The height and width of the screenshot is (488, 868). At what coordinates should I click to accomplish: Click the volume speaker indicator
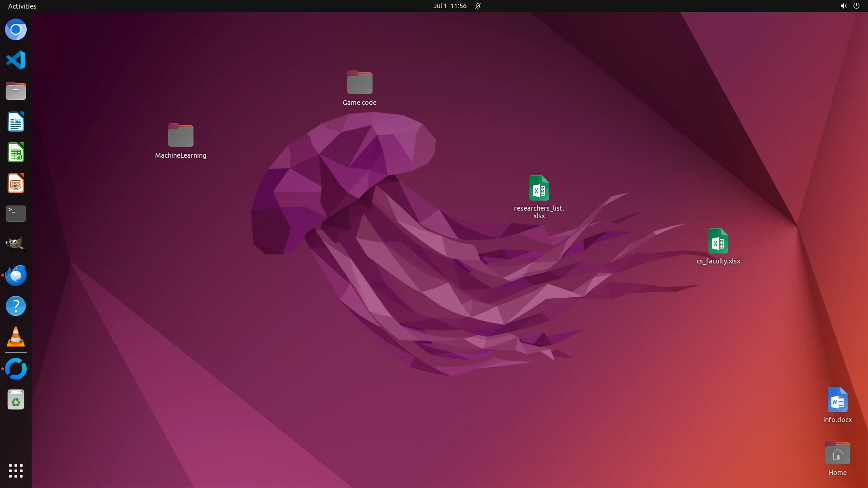[x=843, y=6]
